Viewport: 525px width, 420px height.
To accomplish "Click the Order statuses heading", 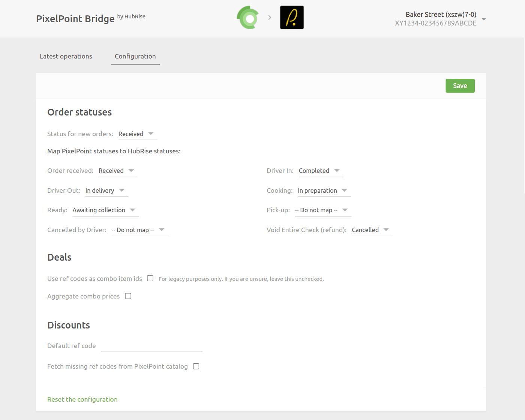I will point(79,112).
